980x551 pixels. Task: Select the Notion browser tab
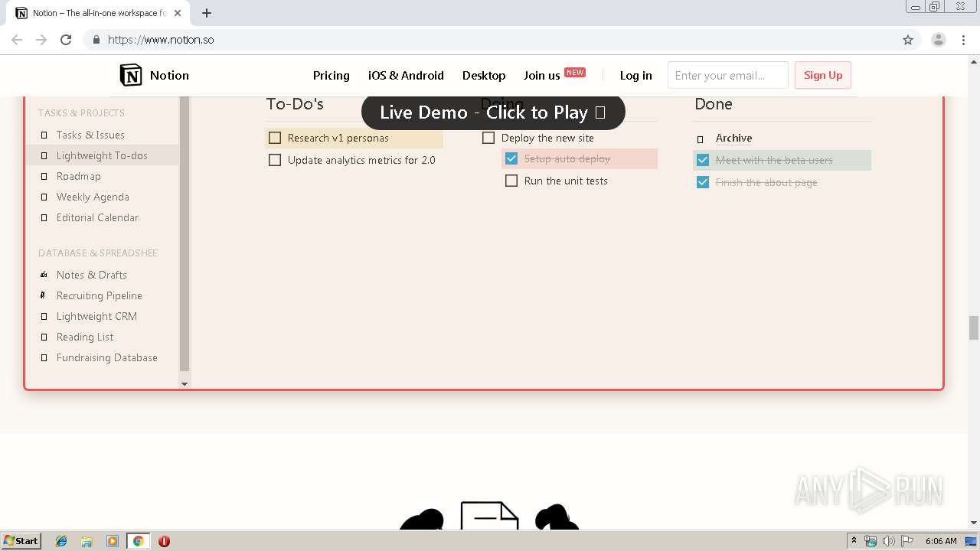pyautogui.click(x=99, y=13)
